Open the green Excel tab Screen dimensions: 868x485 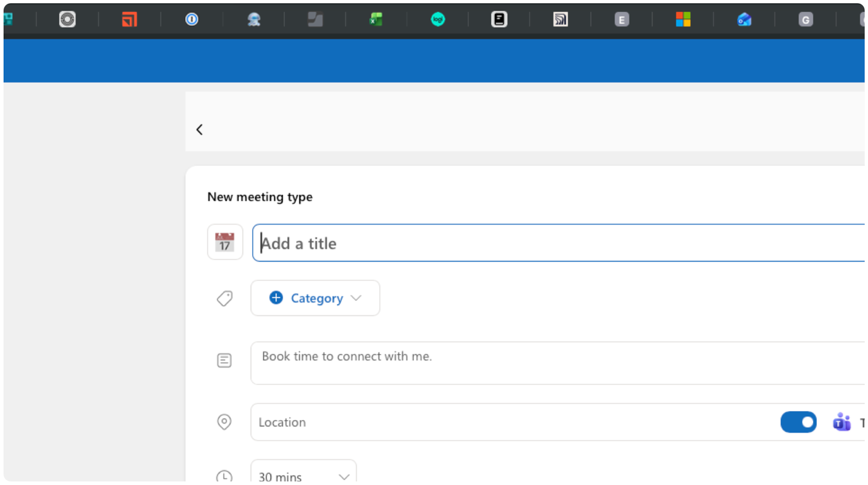pos(376,20)
